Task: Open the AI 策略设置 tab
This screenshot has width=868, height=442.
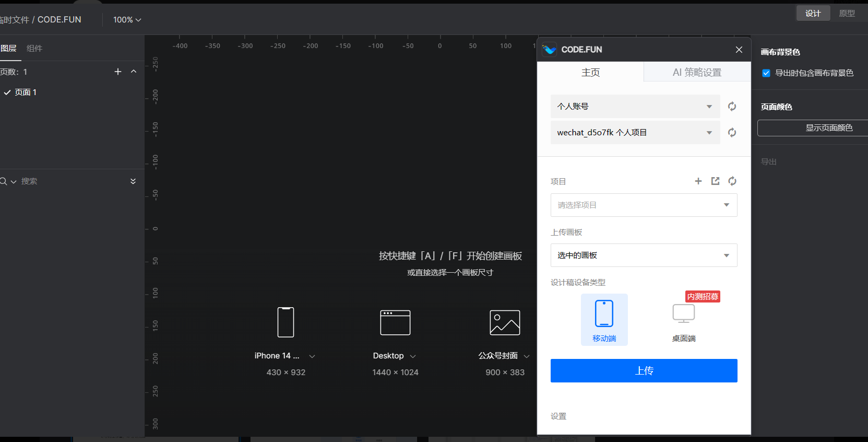Action: tap(697, 72)
